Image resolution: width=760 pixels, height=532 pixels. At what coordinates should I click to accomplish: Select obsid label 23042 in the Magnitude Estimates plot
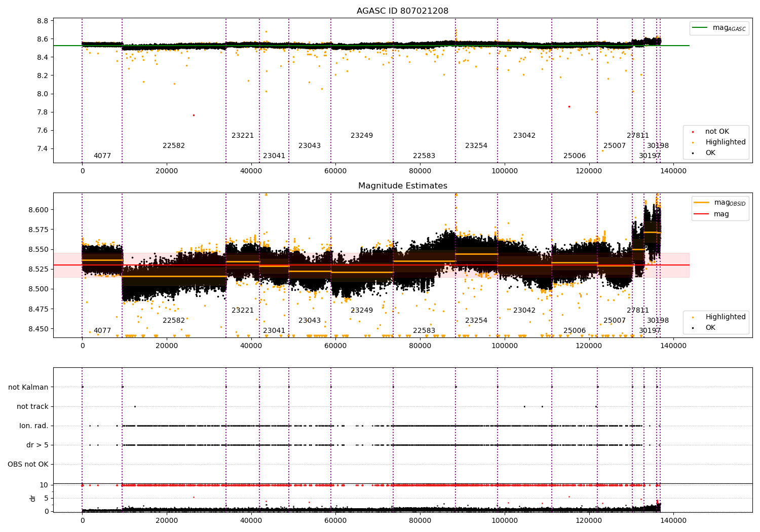point(524,311)
